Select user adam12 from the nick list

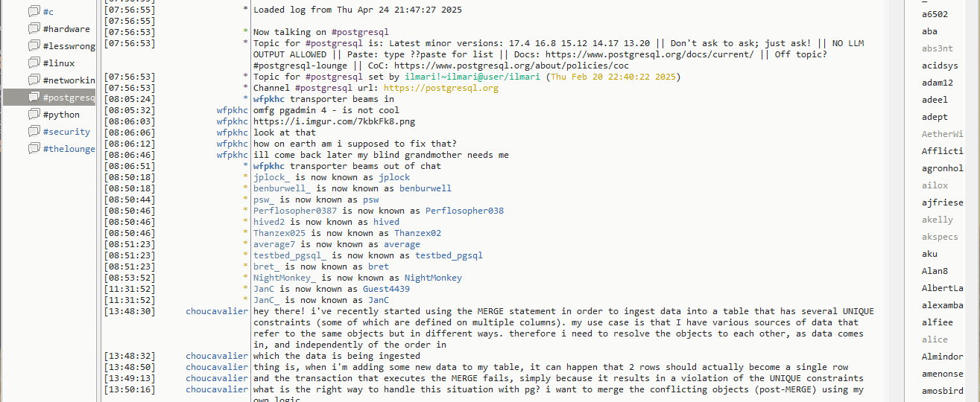pyautogui.click(x=938, y=83)
